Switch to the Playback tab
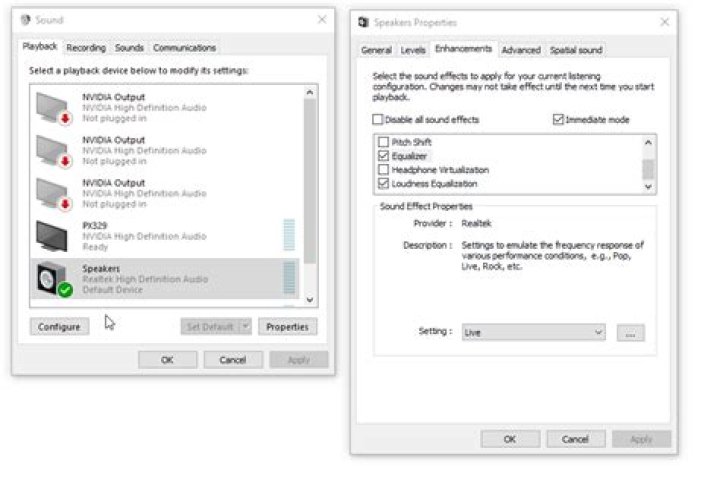 (39, 46)
